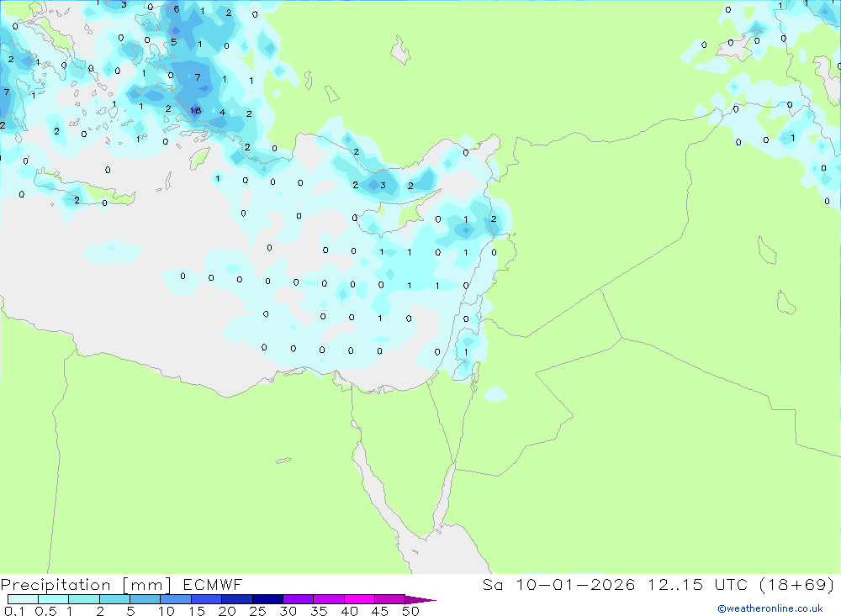
Task: Click the legend label '0.1'
Action: (x=14, y=611)
